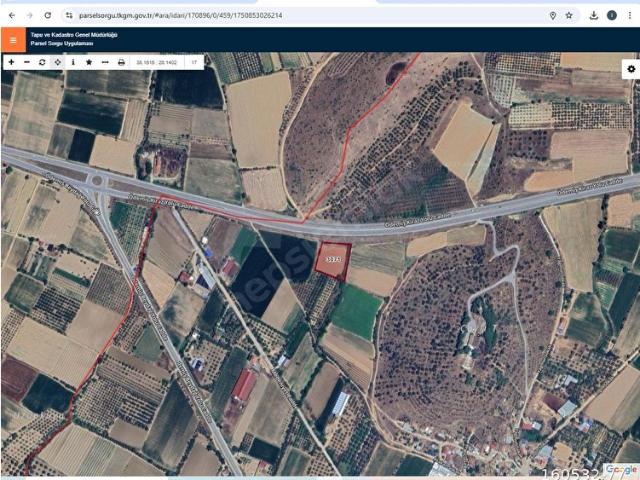Zoom out with the minus tool

(27, 62)
